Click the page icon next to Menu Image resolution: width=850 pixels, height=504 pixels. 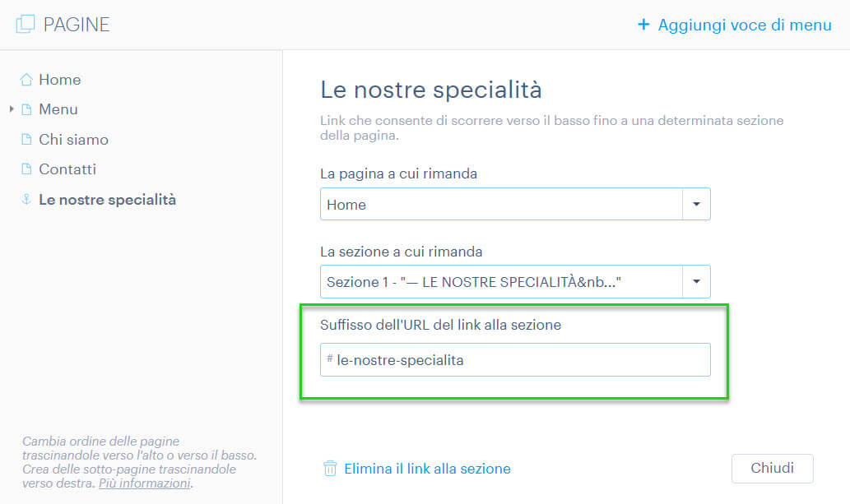[x=26, y=109]
